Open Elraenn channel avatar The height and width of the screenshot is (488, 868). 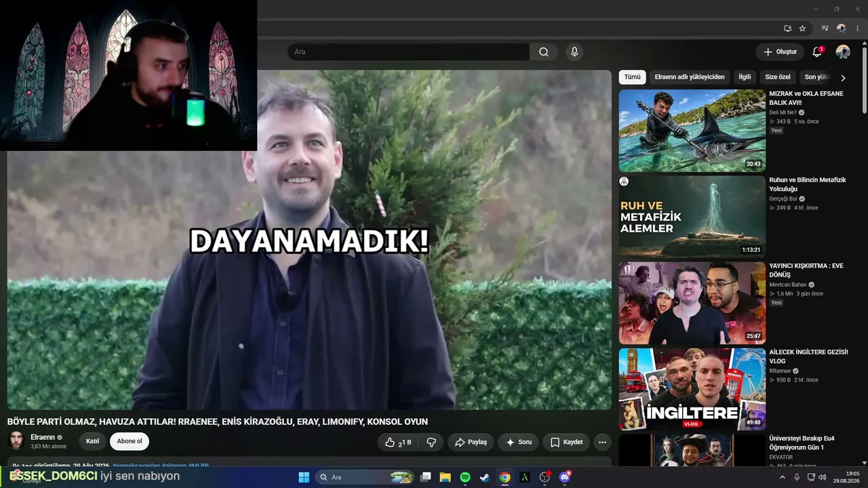click(x=16, y=441)
